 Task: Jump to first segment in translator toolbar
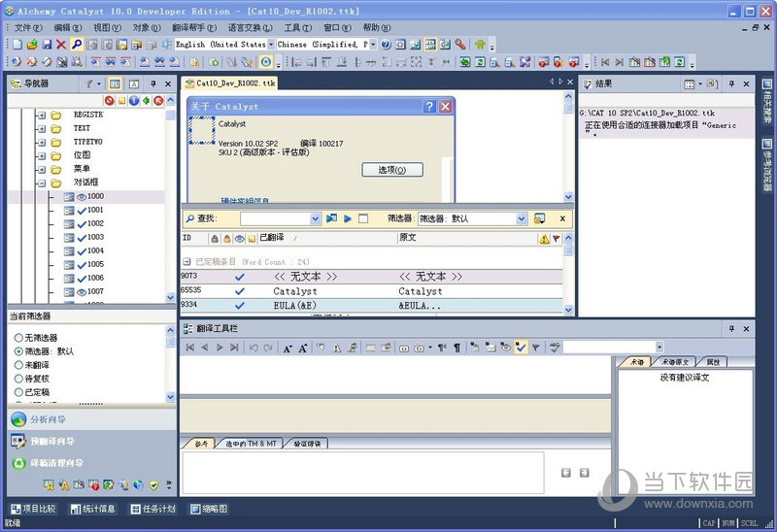[x=189, y=348]
